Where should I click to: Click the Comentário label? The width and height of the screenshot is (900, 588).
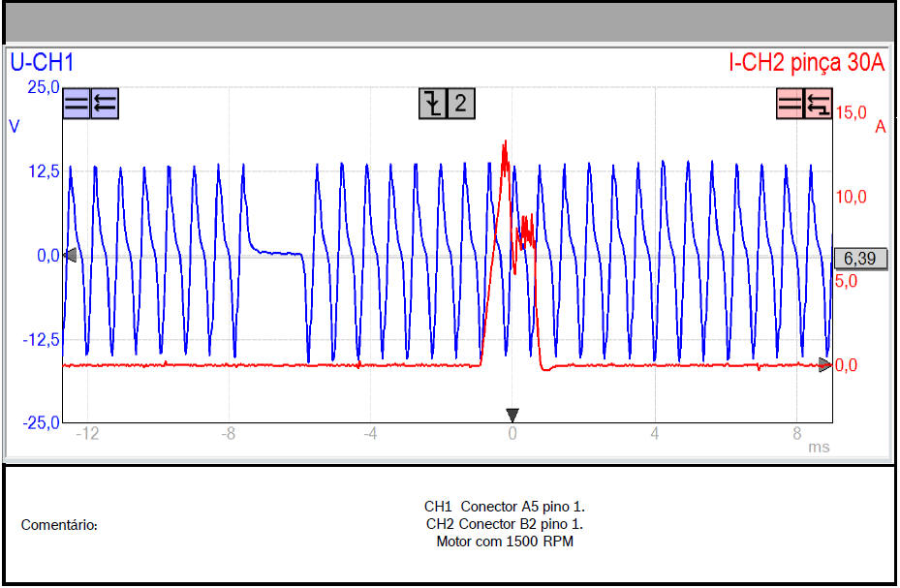tap(59, 525)
